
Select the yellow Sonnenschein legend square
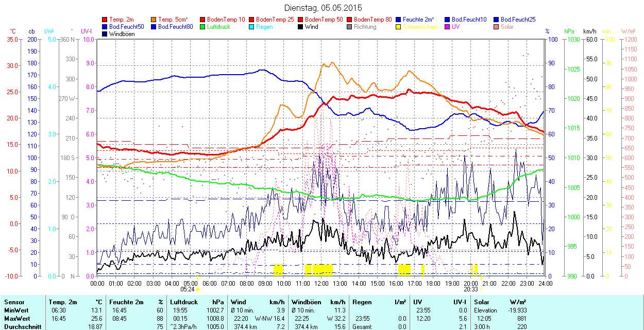point(399,27)
